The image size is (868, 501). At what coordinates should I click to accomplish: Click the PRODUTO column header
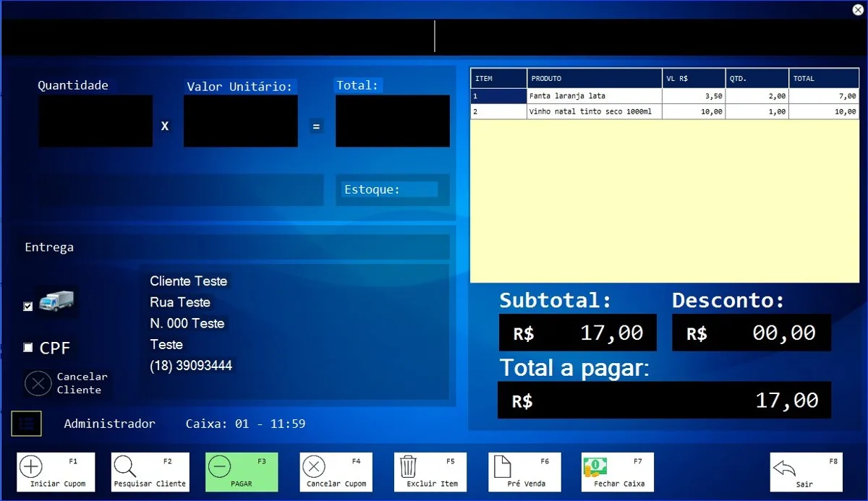point(595,78)
